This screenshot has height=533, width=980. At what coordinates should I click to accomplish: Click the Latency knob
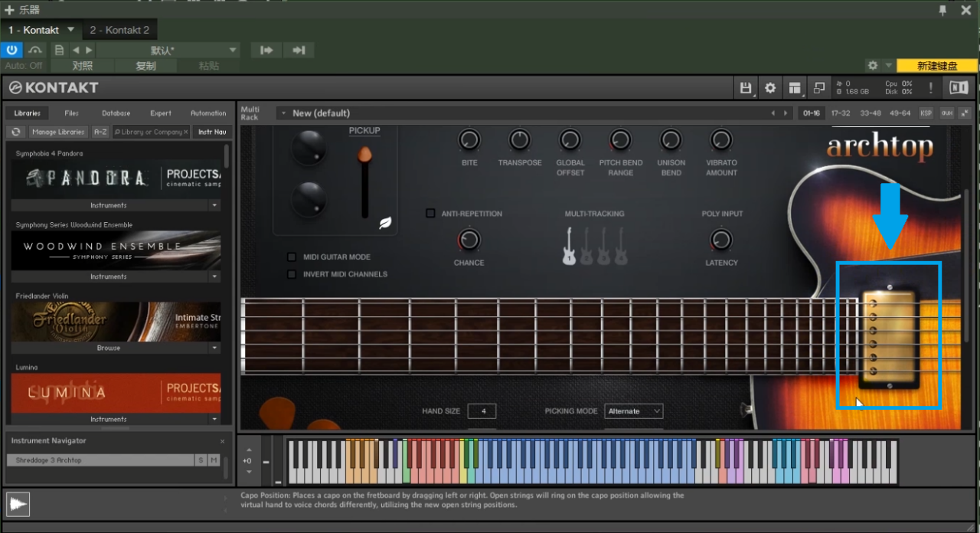click(721, 240)
